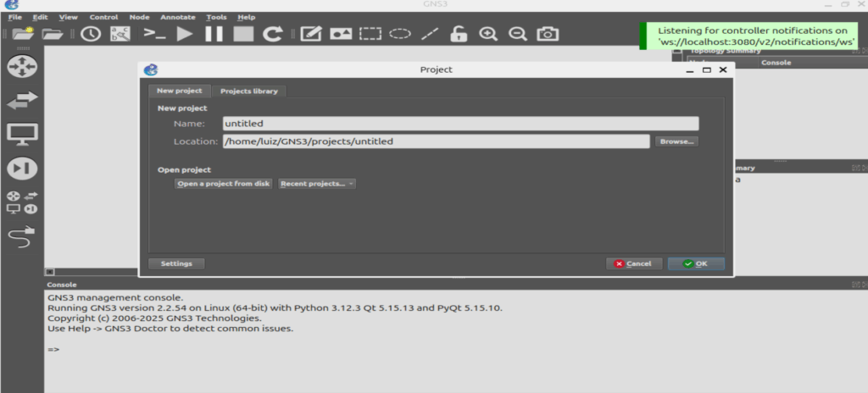
Task: Click the lock/unlock items padlock icon
Action: (x=458, y=34)
